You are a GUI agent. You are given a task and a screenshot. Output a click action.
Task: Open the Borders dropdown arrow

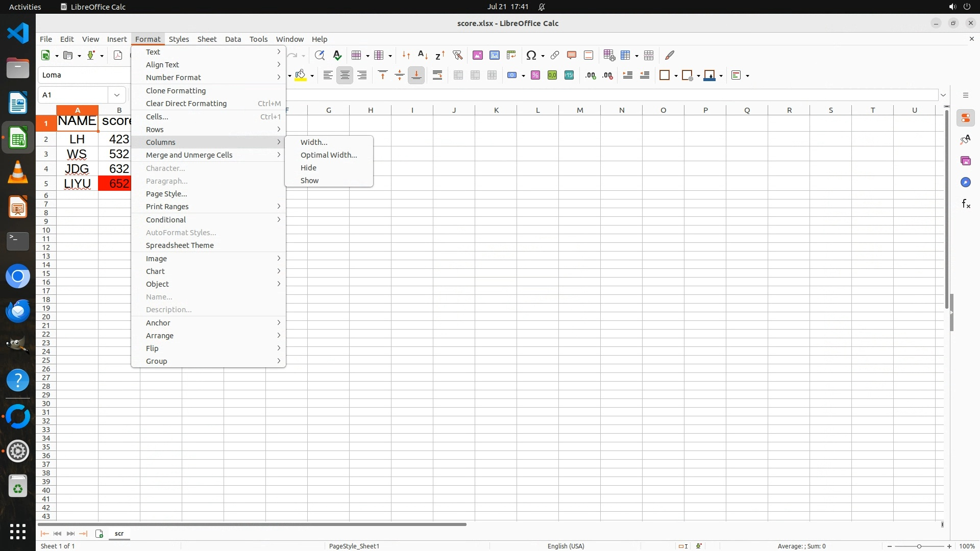676,76
